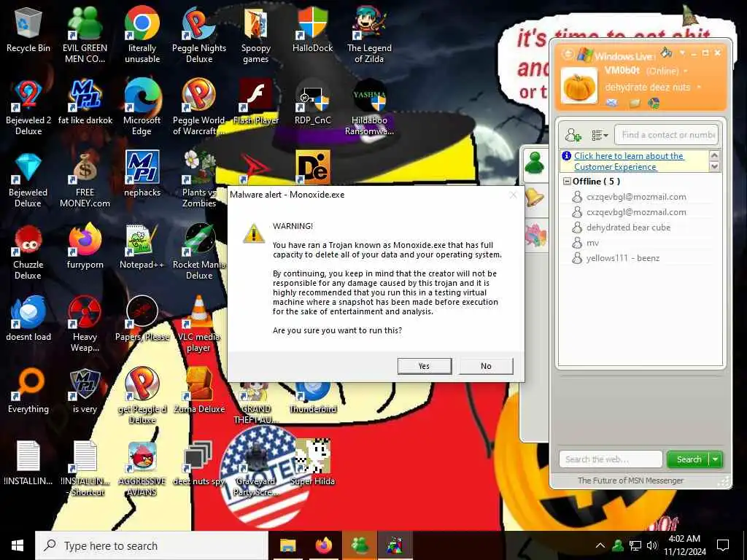Open the 4:02 AM taskbar clock
747x560 pixels.
[684, 545]
